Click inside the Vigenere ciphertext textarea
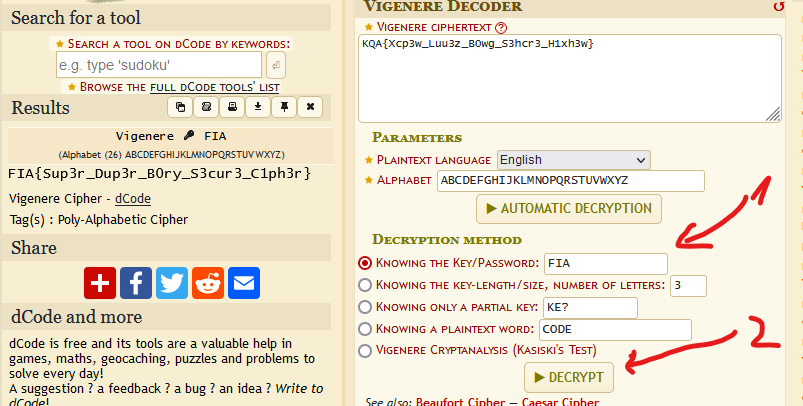The image size is (803, 406). click(x=569, y=78)
